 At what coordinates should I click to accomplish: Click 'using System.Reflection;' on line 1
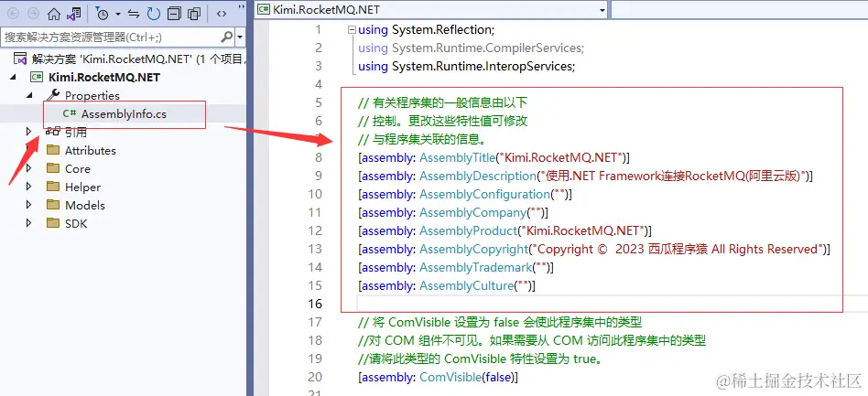[x=427, y=29]
